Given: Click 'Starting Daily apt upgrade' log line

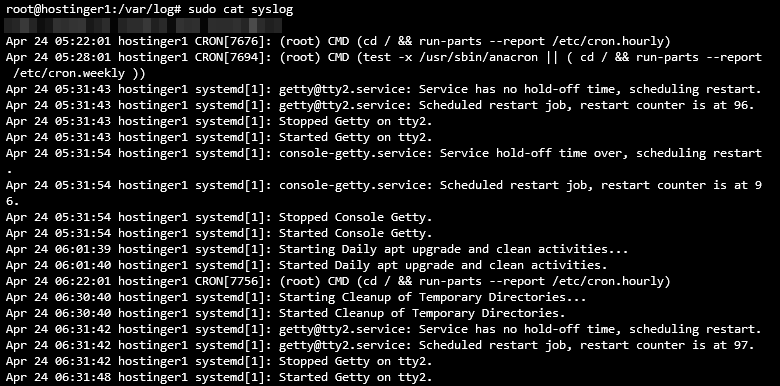Looking at the screenshot, I should [317, 249].
